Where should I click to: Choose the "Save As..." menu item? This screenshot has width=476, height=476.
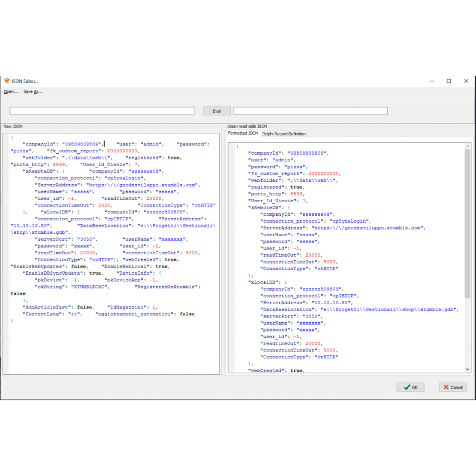tap(33, 91)
